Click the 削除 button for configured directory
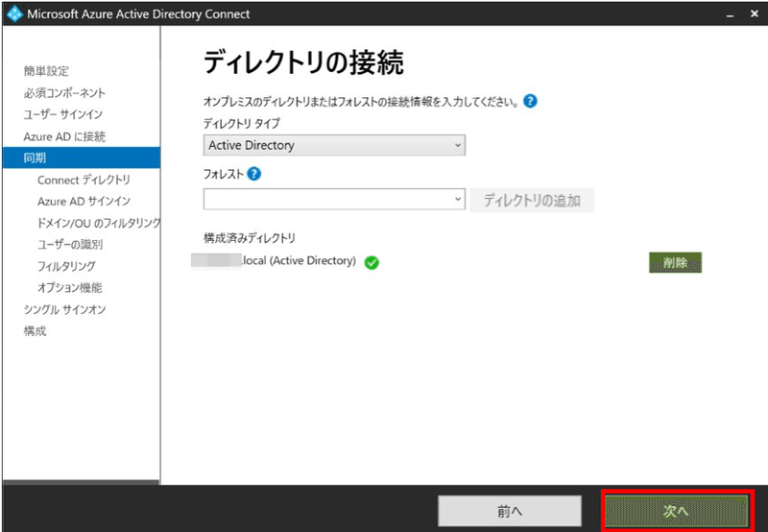768x532 pixels. pyautogui.click(x=675, y=262)
